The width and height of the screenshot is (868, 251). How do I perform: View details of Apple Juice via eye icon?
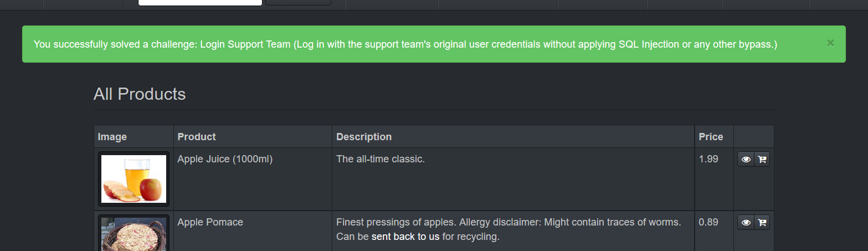coord(746,160)
